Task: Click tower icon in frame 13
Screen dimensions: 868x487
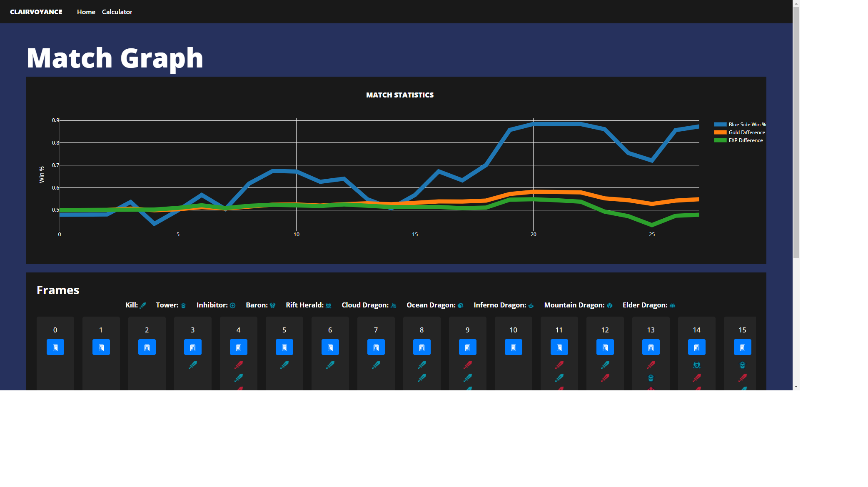Action: [651, 378]
